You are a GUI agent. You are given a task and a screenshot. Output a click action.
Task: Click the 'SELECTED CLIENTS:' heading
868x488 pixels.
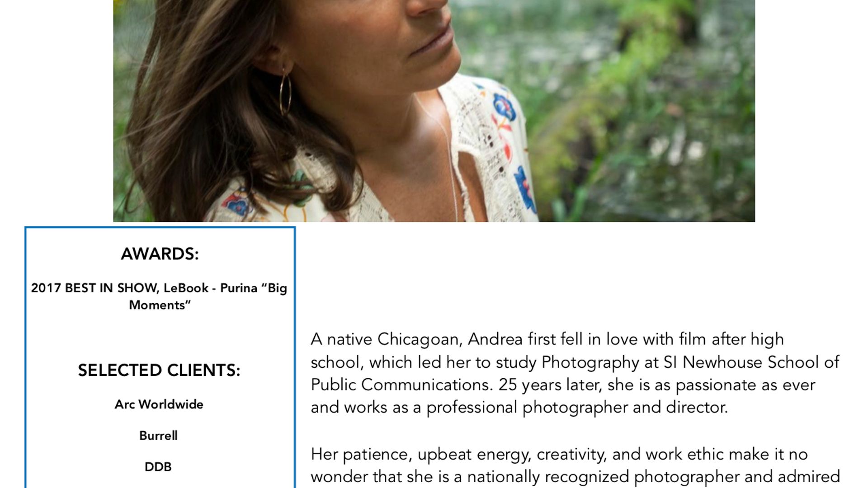click(x=159, y=370)
